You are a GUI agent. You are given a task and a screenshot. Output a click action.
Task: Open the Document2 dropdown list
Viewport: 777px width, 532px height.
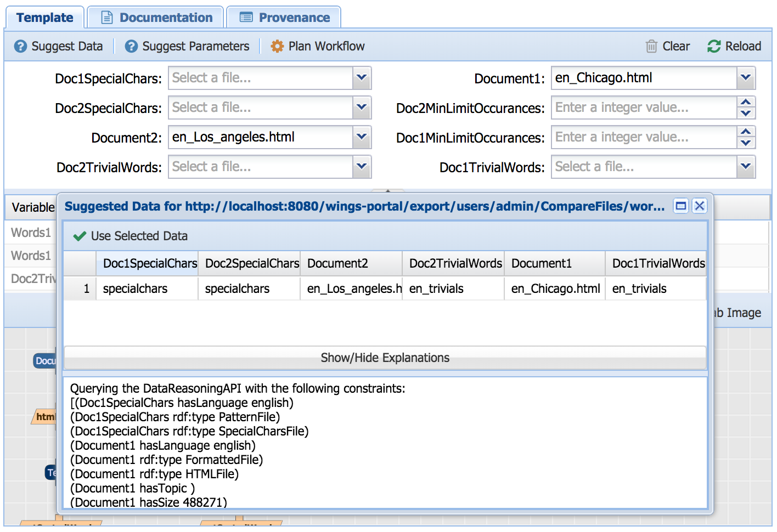click(362, 137)
